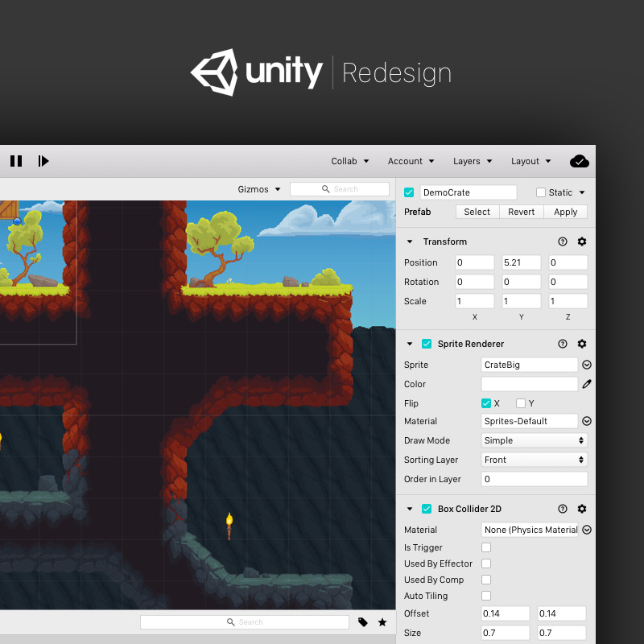Image resolution: width=644 pixels, height=644 pixels.
Task: Open the Sorting Layer dropdown
Action: [534, 460]
